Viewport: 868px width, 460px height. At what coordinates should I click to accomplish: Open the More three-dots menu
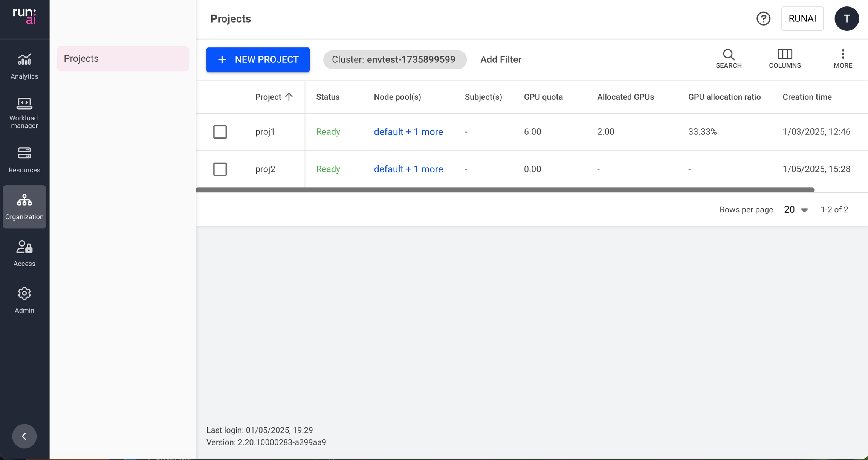(x=842, y=59)
